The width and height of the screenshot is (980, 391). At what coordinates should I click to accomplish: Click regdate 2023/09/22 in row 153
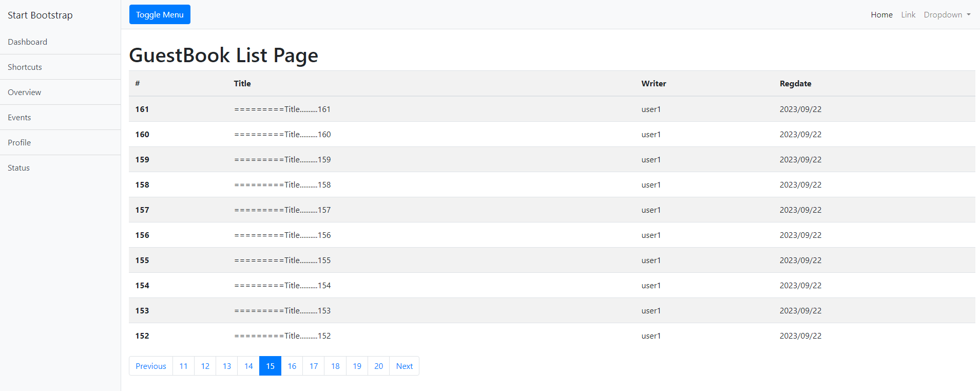800,310
